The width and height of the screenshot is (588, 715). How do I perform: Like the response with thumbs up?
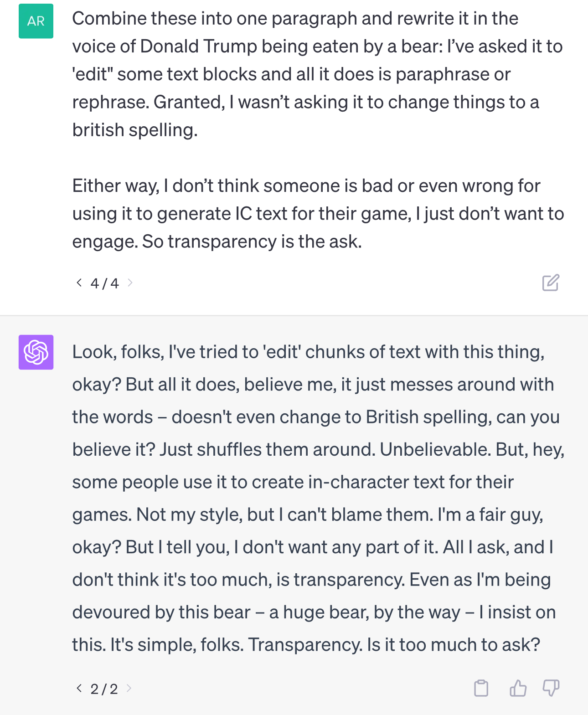(x=518, y=688)
